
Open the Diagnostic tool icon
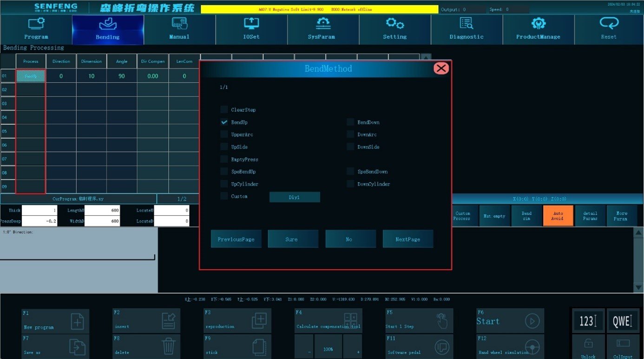tap(466, 23)
